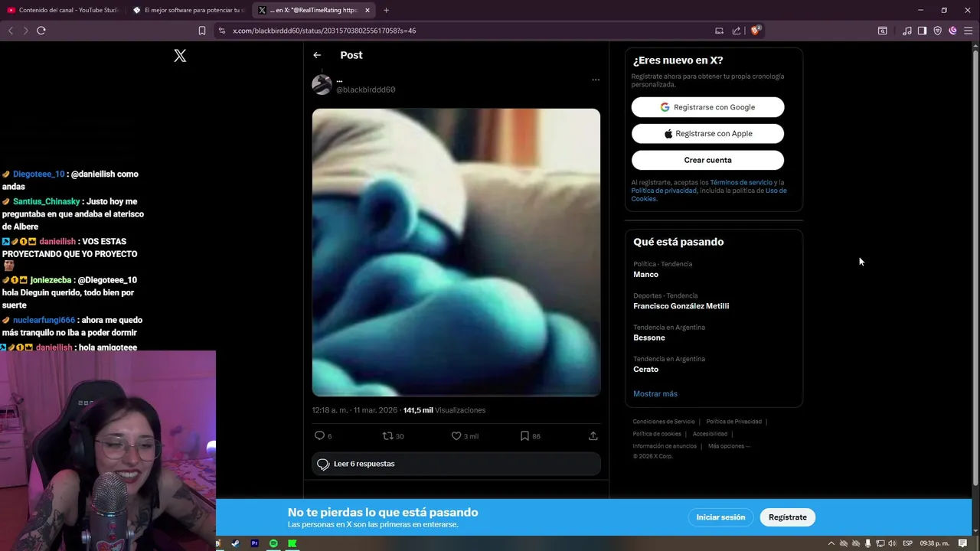Click the reply icon with 6 comments

tap(319, 435)
